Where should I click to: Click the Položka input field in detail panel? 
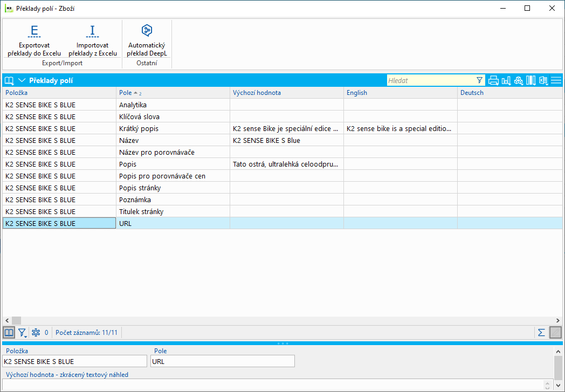74,361
